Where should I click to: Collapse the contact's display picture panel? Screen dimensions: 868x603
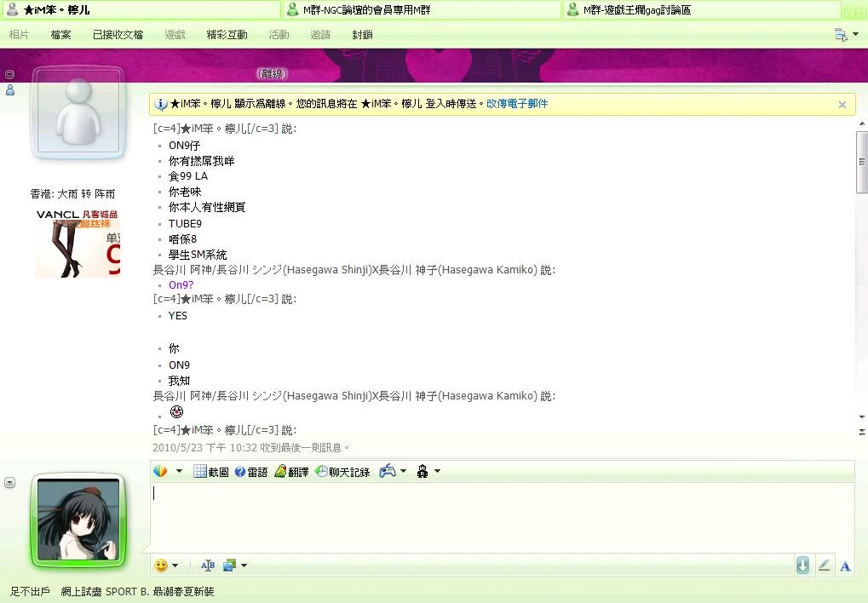(9, 75)
